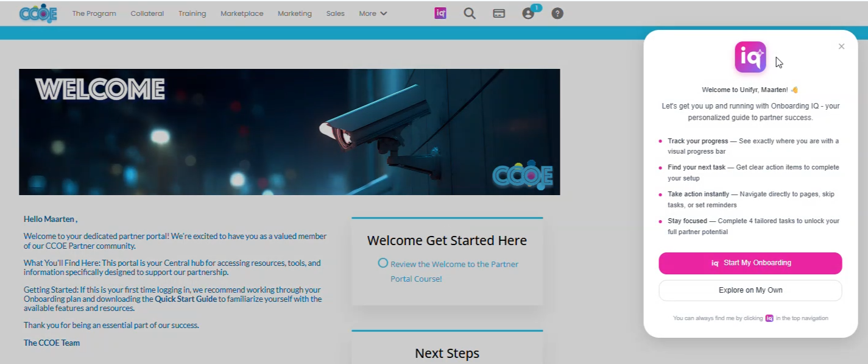Click the large IQ logo in onboarding popup

750,57
